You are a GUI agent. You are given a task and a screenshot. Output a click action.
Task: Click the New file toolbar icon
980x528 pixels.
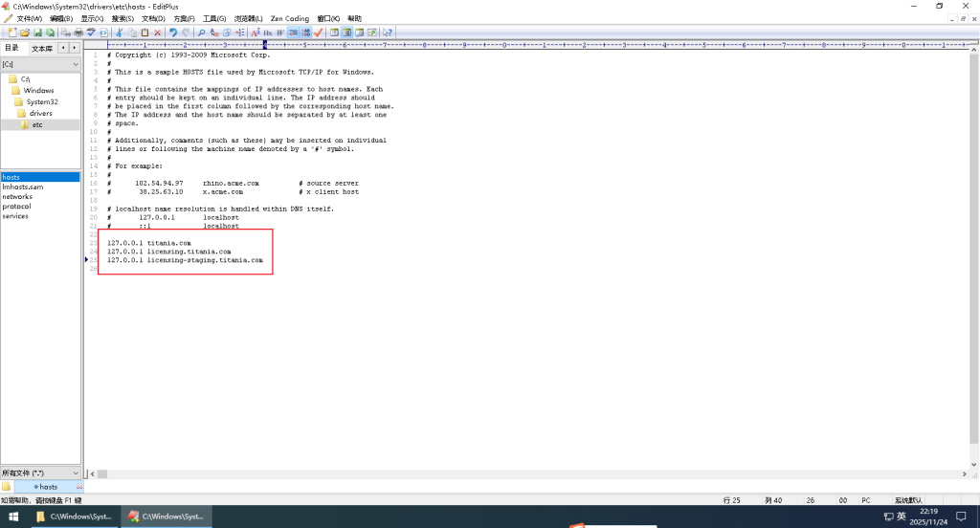tap(12, 33)
